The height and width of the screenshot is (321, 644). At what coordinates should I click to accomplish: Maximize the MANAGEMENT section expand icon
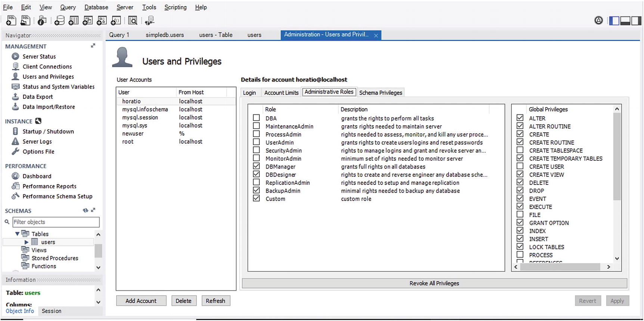coord(93,46)
